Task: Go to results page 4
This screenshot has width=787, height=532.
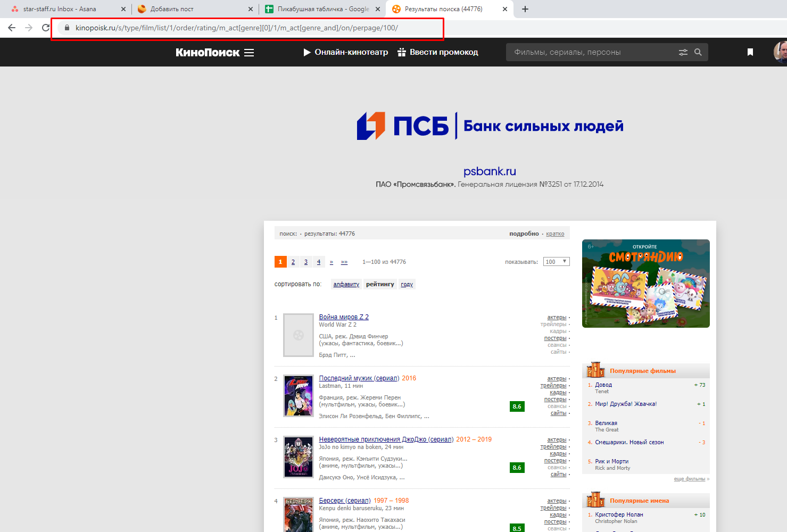Action: click(x=319, y=262)
